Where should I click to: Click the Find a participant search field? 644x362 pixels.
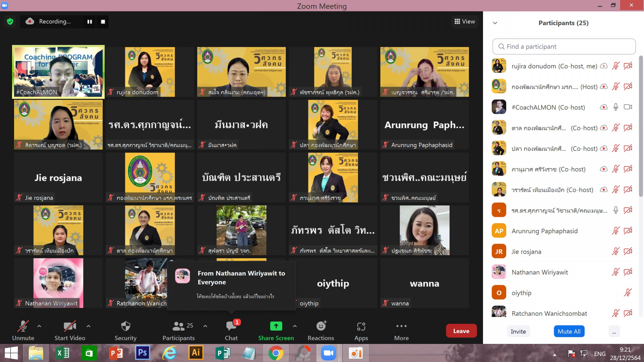coord(564,47)
